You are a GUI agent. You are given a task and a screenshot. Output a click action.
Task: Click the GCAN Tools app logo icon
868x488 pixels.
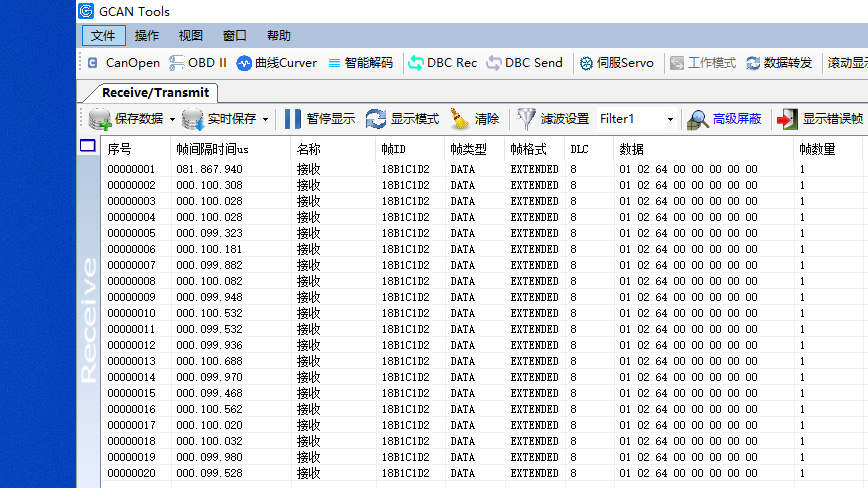pyautogui.click(x=86, y=11)
